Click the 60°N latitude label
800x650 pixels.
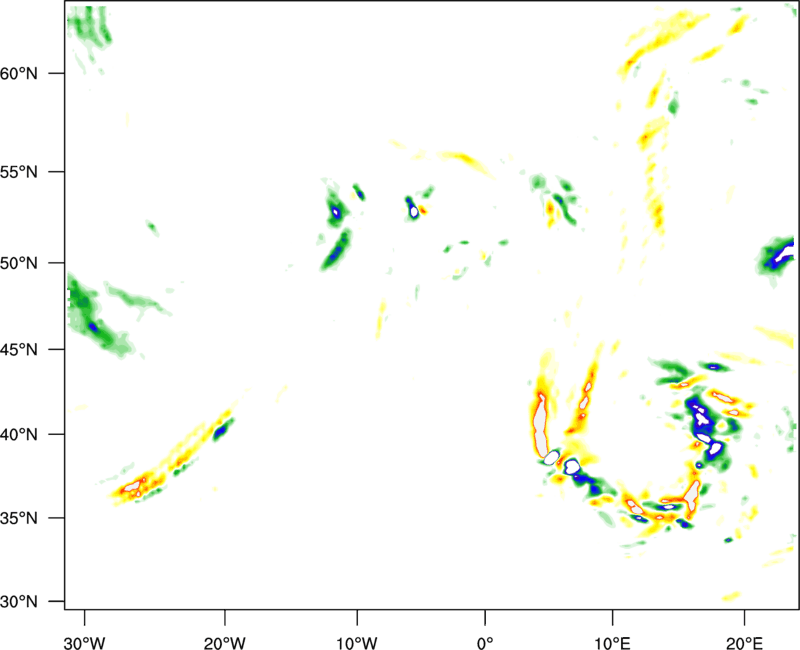tap(19, 74)
